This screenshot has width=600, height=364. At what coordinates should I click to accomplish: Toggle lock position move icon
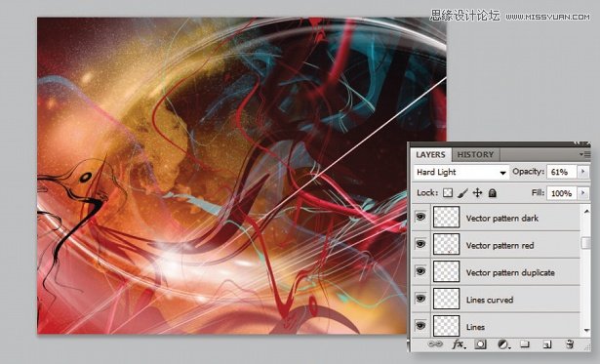pos(477,193)
